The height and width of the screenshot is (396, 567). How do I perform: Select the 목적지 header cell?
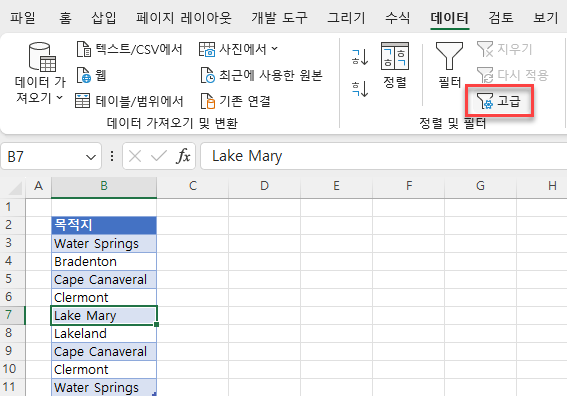[x=104, y=225]
